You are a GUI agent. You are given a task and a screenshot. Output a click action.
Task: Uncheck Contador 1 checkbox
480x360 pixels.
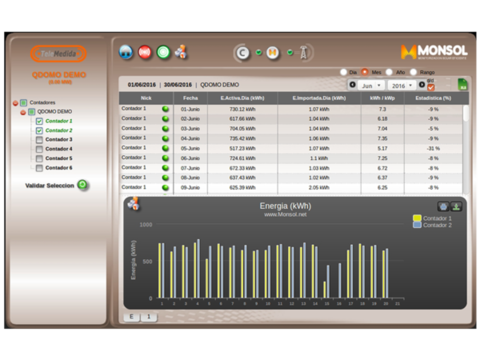(x=39, y=121)
